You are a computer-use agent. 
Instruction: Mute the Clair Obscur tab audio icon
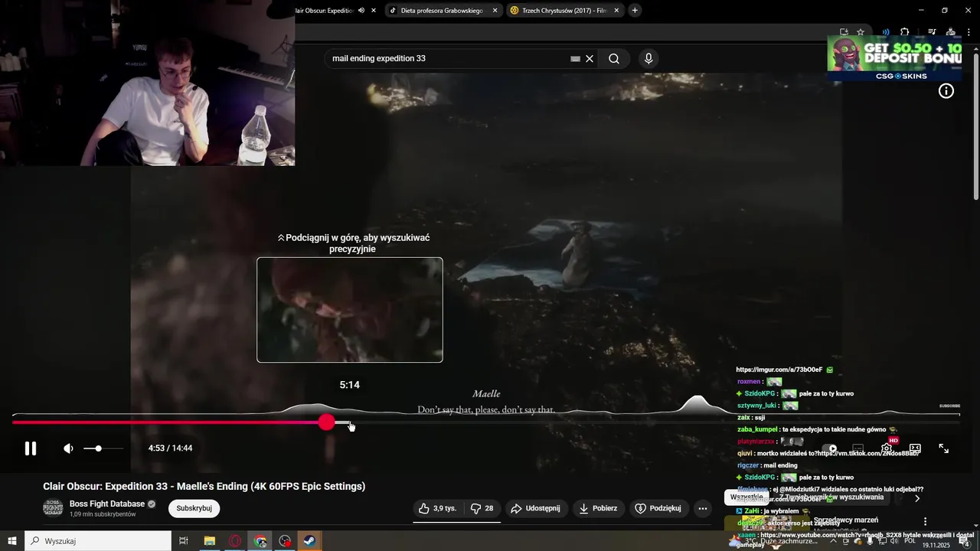point(361,11)
